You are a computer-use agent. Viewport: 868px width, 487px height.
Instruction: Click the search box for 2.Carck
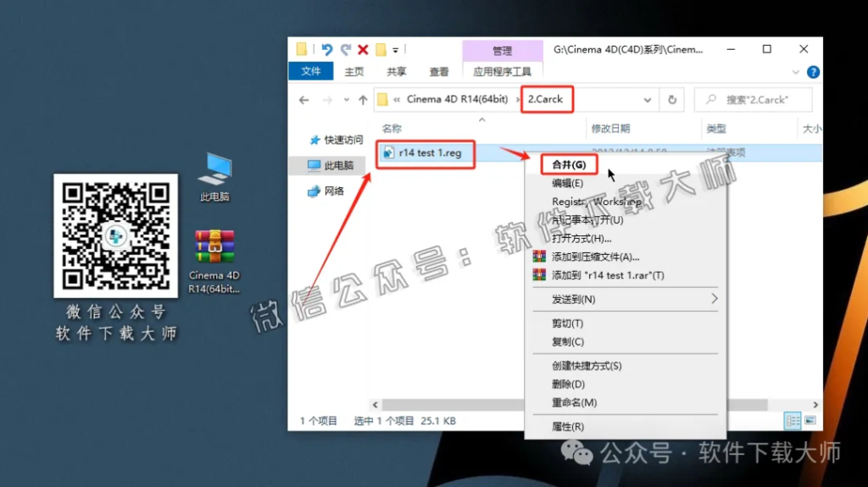point(753,100)
